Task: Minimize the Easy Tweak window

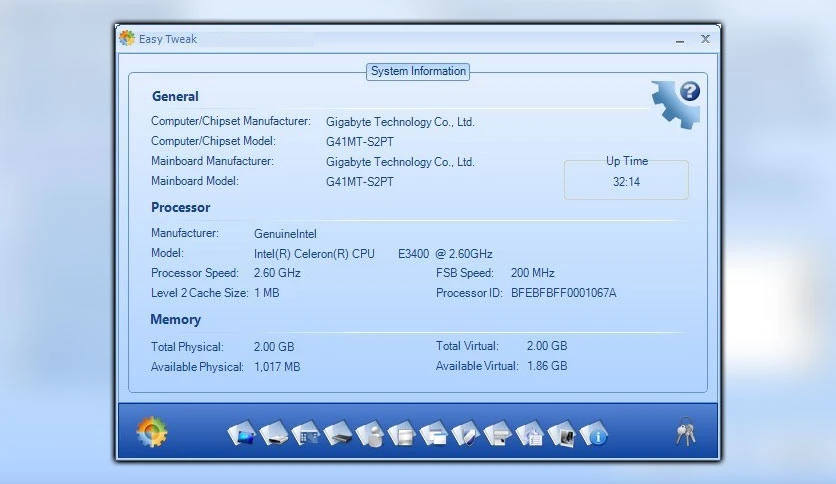Action: [680, 40]
